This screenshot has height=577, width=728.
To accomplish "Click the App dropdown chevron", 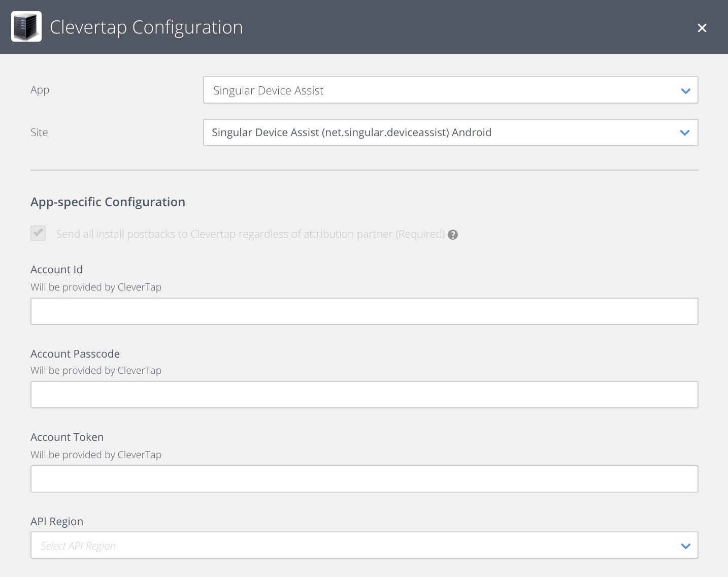I will (686, 90).
